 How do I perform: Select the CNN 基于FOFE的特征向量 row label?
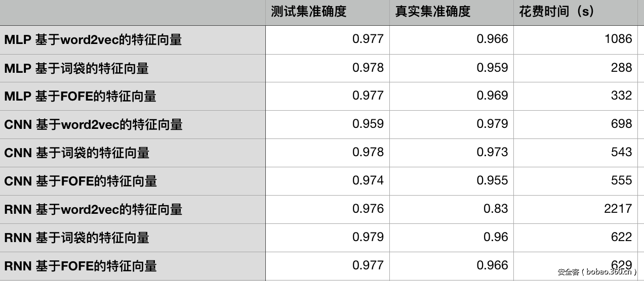point(81,181)
